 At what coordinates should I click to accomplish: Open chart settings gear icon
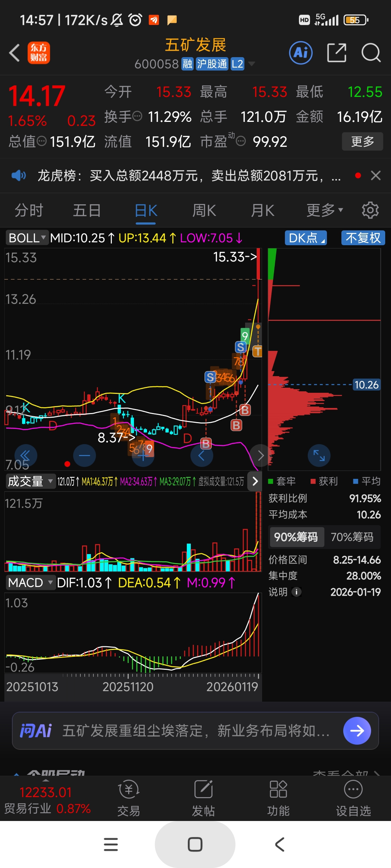coord(370,210)
